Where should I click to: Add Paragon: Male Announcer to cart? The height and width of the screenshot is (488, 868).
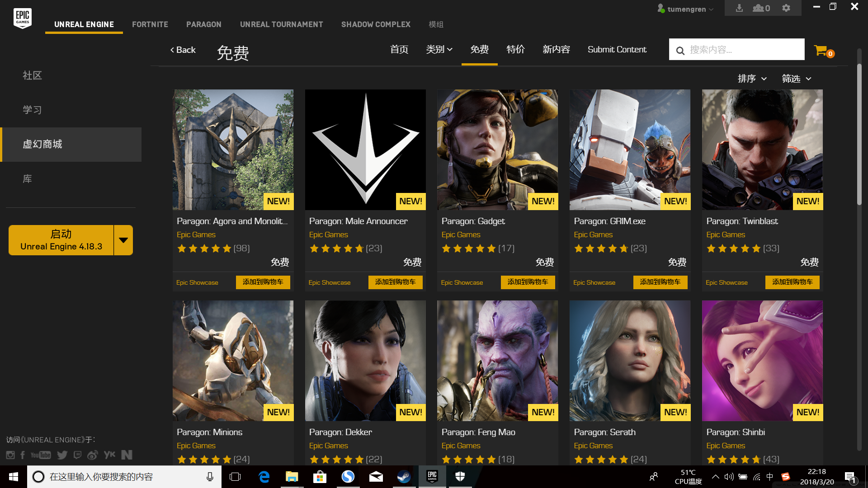tap(396, 282)
